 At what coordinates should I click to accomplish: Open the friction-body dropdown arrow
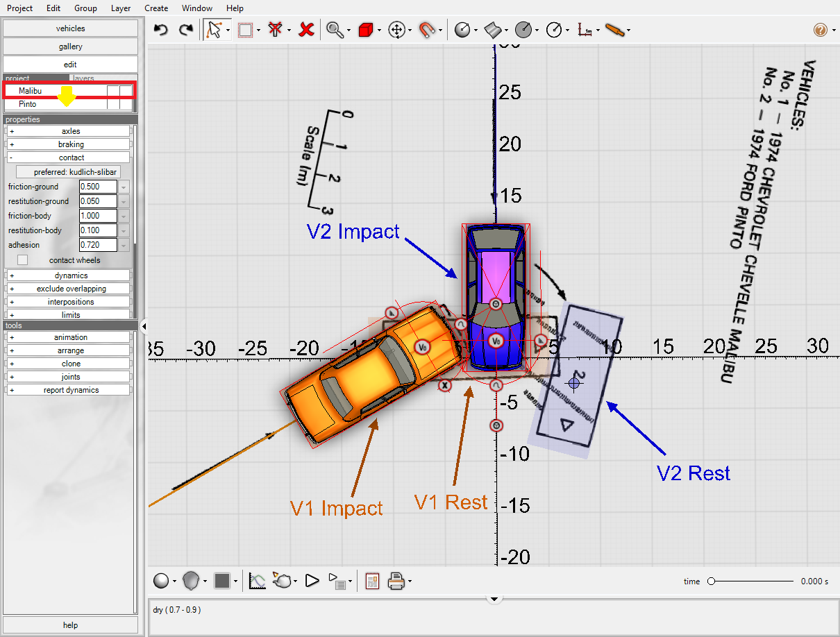point(124,216)
